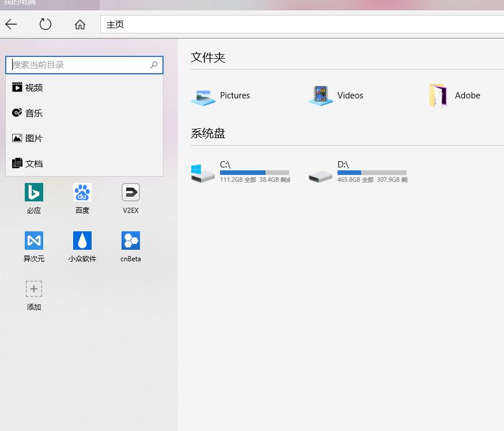504x431 pixels.
Task: Open the 必应 (Bing) shortcut
Action: click(x=33, y=199)
